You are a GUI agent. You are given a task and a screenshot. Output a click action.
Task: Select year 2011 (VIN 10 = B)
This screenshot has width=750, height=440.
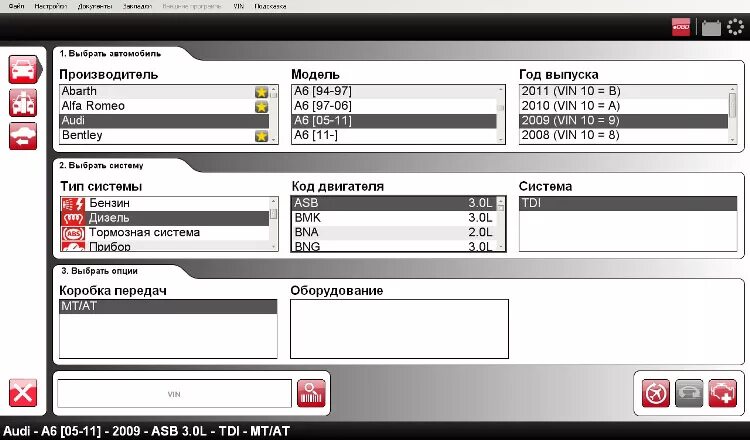coord(624,91)
